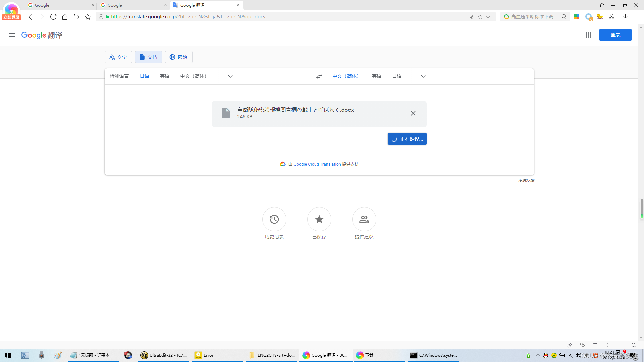Open the Google apps grid
This screenshot has height=362, width=644.
coord(588,35)
